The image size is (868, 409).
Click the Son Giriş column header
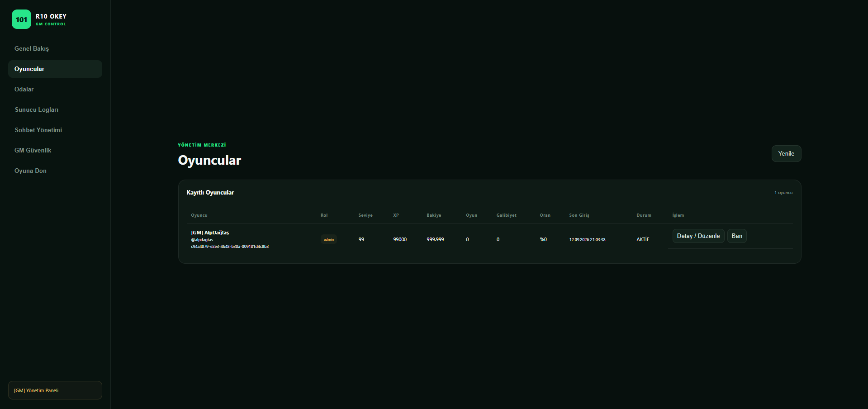[x=579, y=215]
